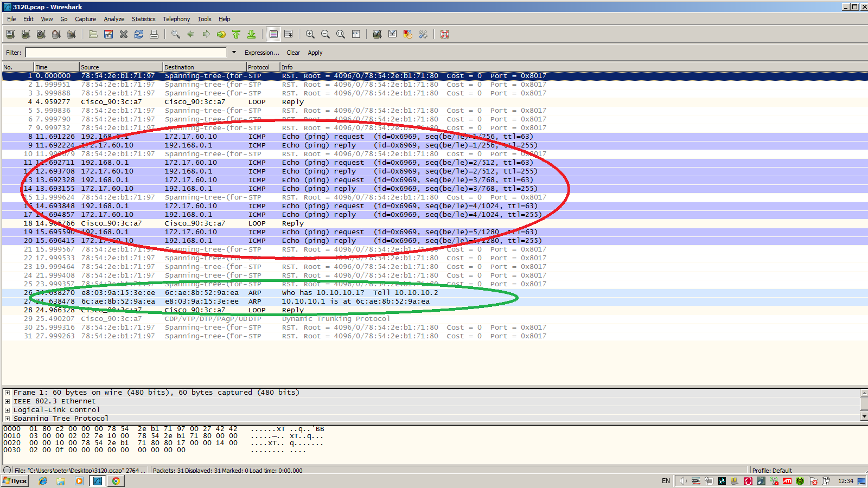Jump to the last packet
The width and height of the screenshot is (868, 488).
pos(252,34)
